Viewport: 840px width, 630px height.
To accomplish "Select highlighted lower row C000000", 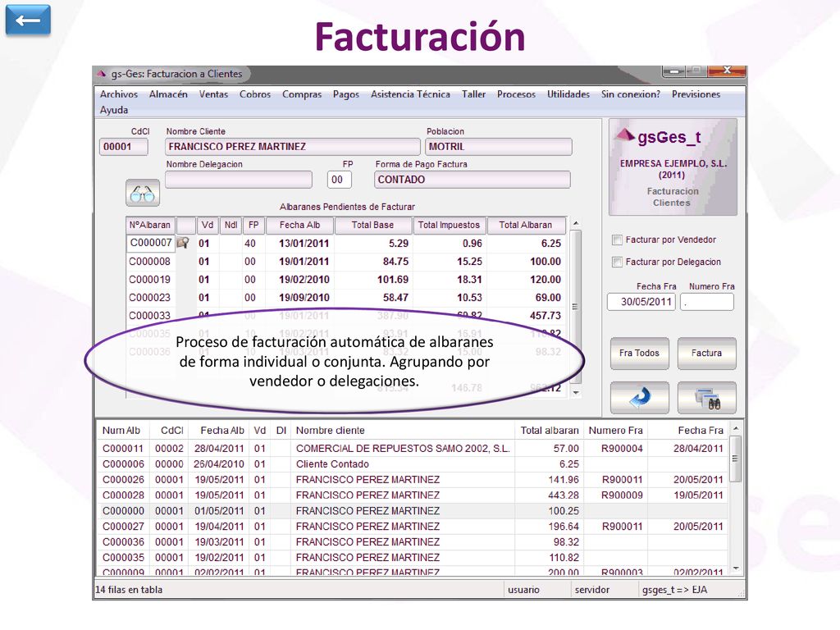I will click(413, 510).
